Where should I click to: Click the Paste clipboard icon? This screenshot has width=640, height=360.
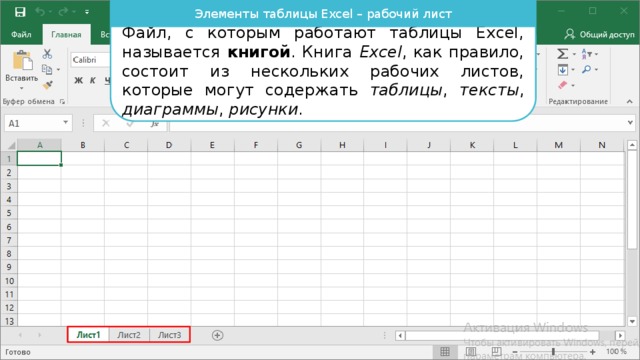[22, 60]
